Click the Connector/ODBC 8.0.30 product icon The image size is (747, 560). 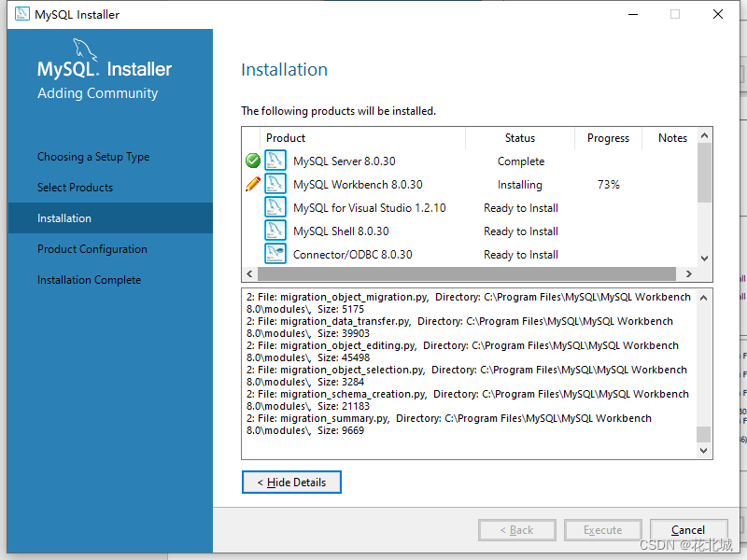coord(275,254)
